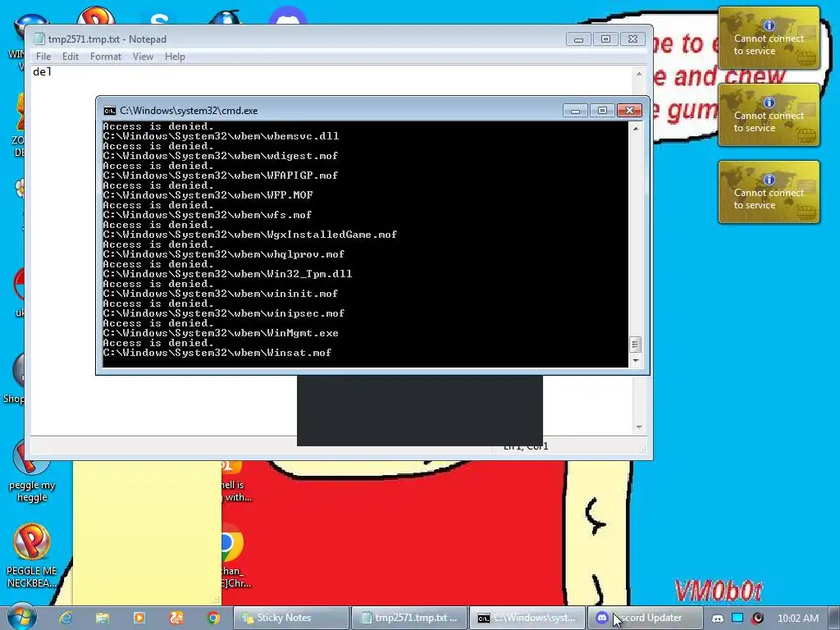The image size is (840, 630).
Task: Maximize the cmd.exe window
Action: click(x=602, y=111)
